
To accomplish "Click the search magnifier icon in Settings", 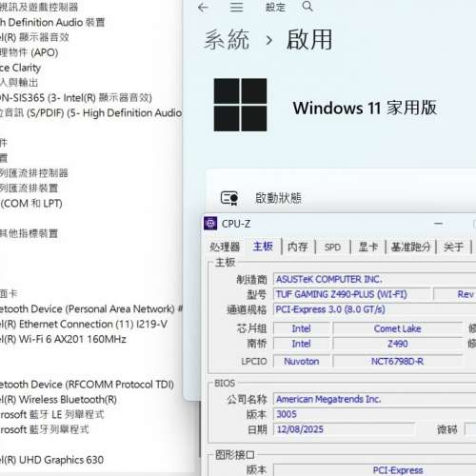I will (307, 7).
